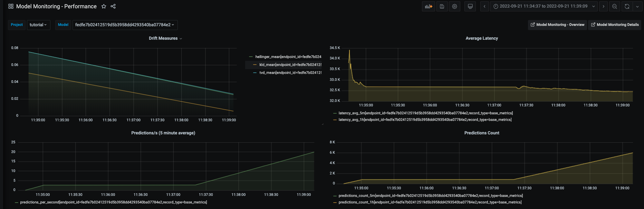This screenshot has height=209, width=644.
Task: Click the dashboard title Model Monitoring - Performance
Action: tap(56, 6)
